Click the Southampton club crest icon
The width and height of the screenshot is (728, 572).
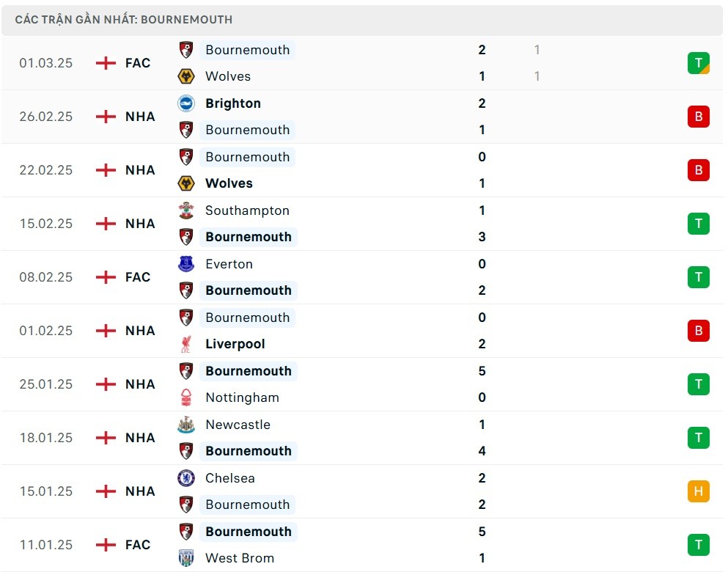click(186, 210)
